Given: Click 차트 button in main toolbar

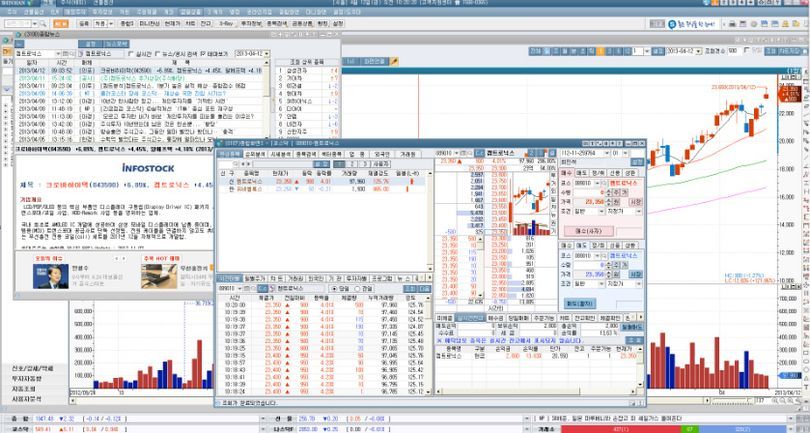Looking at the screenshot, I should 190,24.
